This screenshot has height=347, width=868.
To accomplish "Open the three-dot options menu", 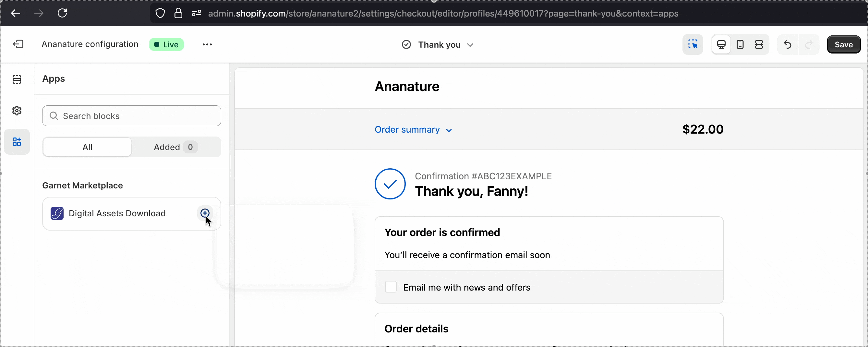I will coord(207,44).
